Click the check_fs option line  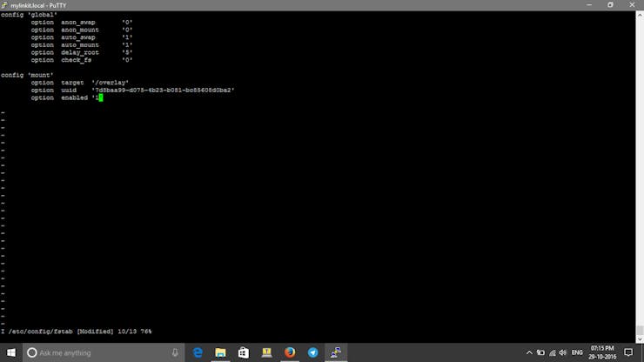[x=82, y=60]
